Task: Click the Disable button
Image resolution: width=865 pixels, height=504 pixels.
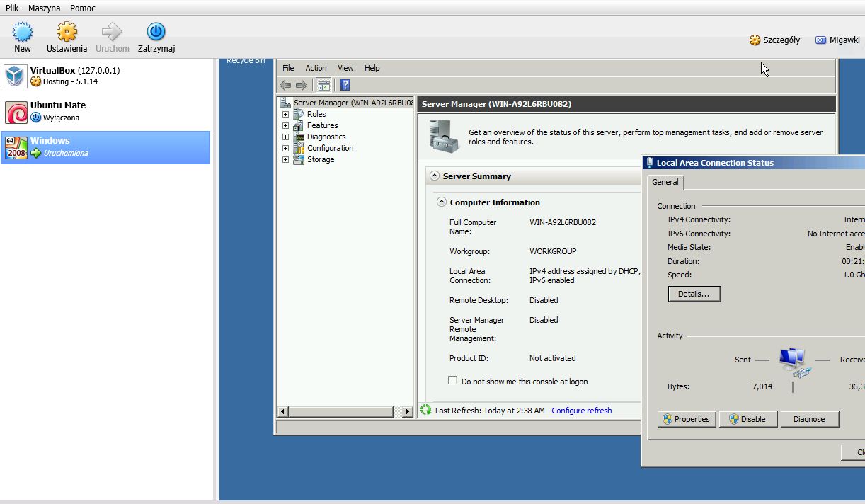Action: pos(747,419)
